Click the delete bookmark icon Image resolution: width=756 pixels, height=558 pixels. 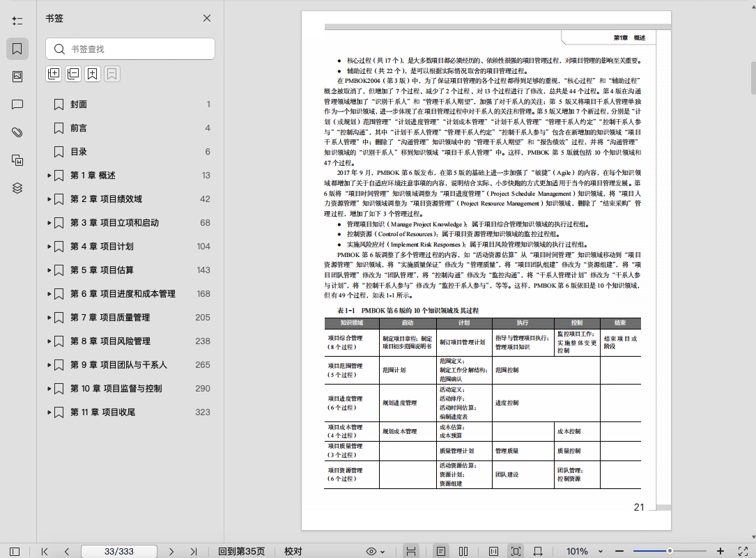tap(111, 74)
